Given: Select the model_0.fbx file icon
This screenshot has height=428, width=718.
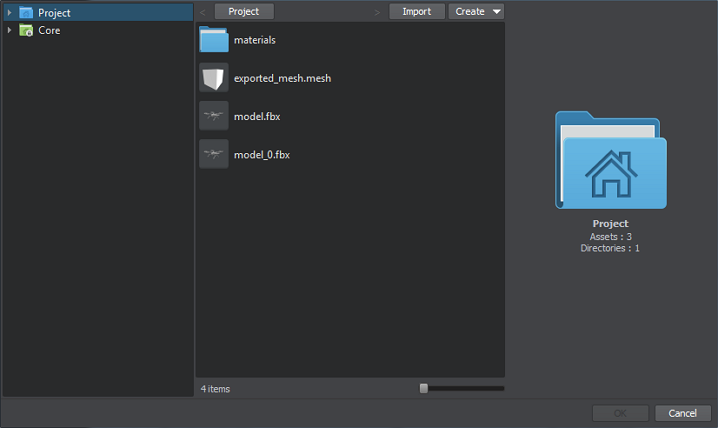Looking at the screenshot, I should [214, 153].
